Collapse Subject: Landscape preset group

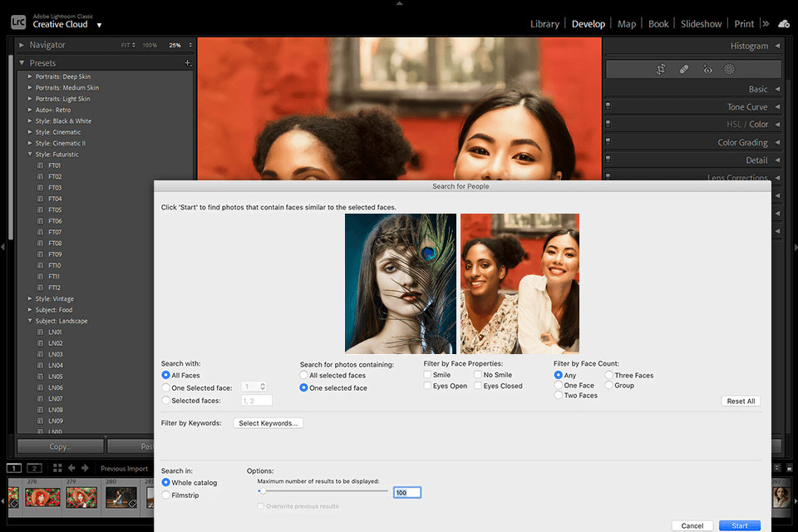point(30,321)
